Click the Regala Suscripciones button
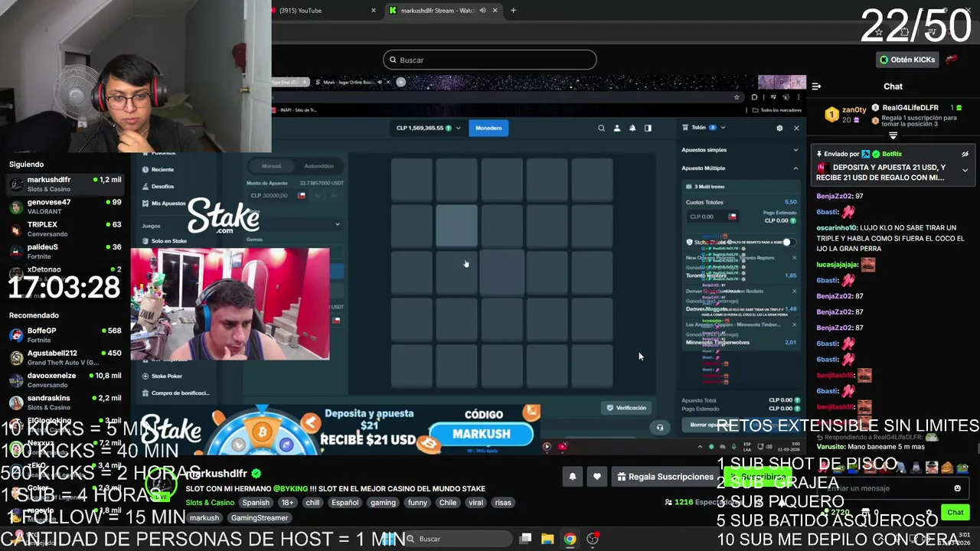 coord(665,477)
